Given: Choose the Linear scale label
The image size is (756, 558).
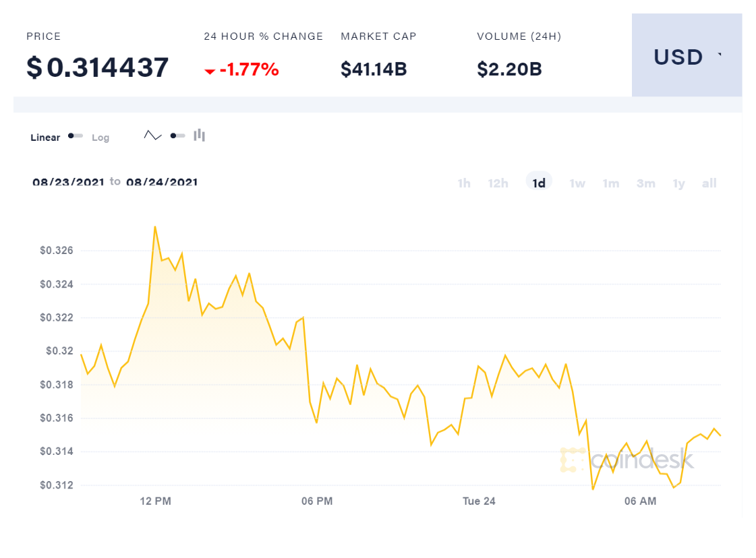Looking at the screenshot, I should click(45, 137).
